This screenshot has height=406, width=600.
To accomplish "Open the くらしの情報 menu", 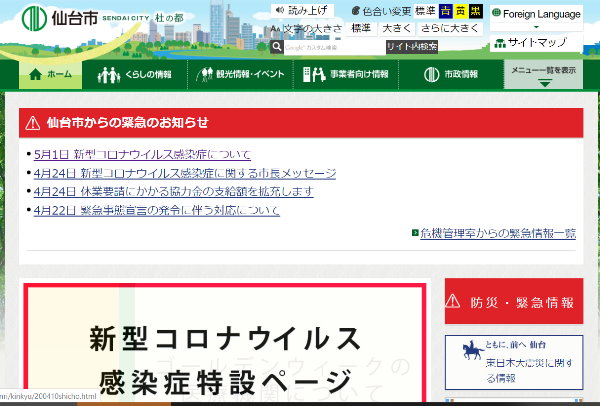I will pos(136,75).
